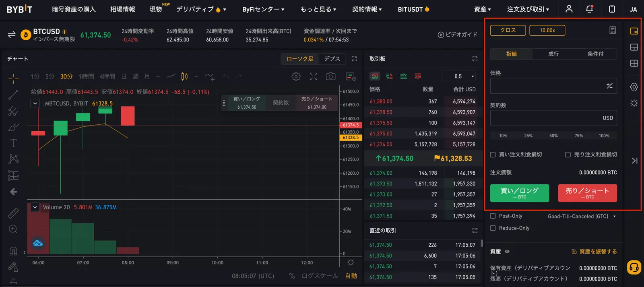Open the notifications bell

click(590, 9)
